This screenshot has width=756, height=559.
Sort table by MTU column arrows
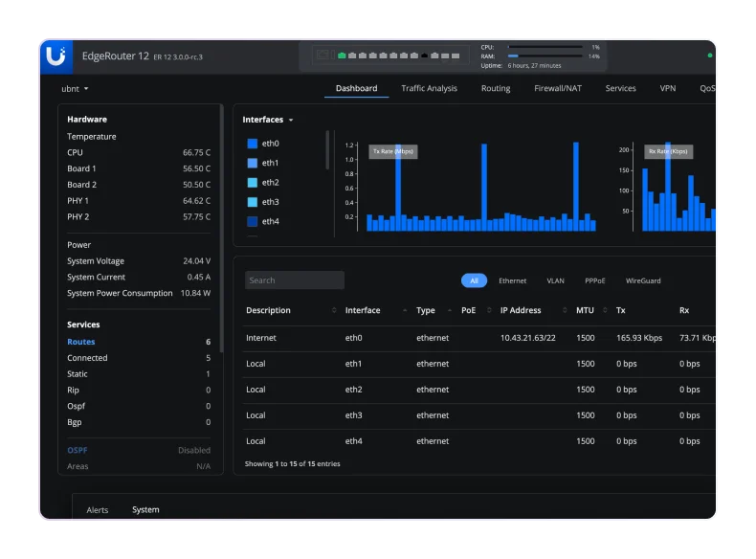click(605, 311)
